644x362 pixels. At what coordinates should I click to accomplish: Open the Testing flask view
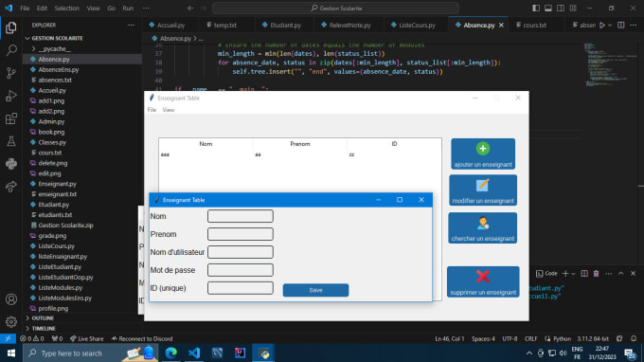(x=11, y=141)
